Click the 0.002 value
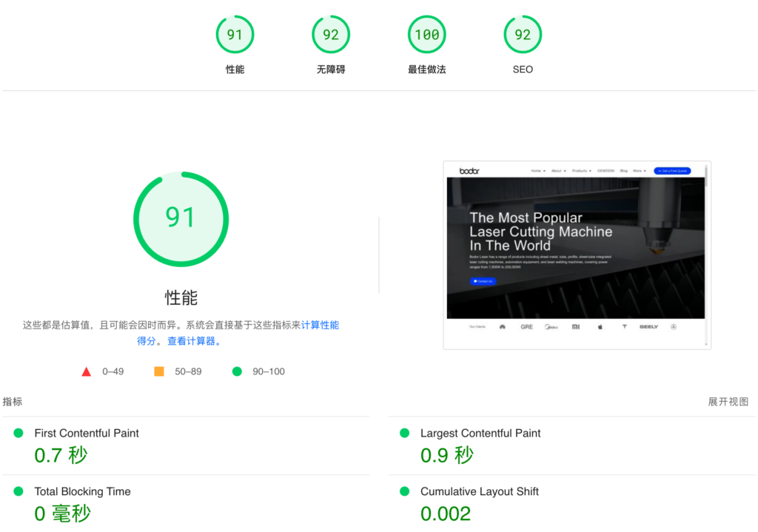 point(445,514)
